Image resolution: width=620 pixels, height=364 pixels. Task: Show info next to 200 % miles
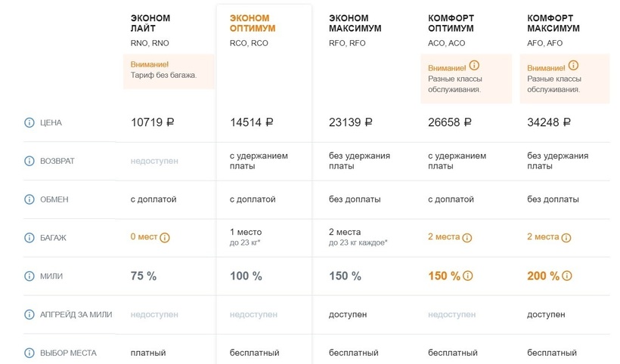[567, 276]
